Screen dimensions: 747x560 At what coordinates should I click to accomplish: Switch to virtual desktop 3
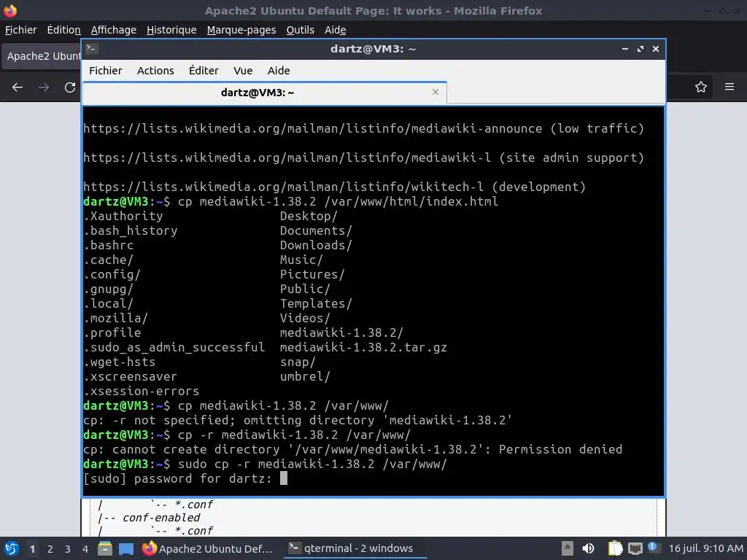point(68,549)
